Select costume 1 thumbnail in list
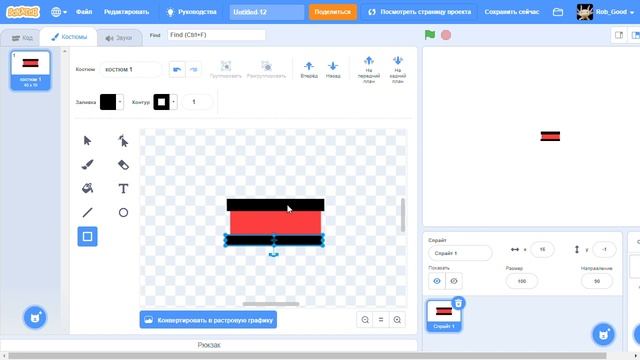This screenshot has height=360, width=640. 31,70
